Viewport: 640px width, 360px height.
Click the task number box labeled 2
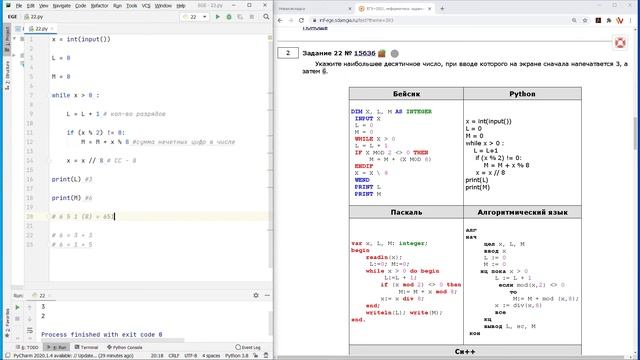pos(288,53)
